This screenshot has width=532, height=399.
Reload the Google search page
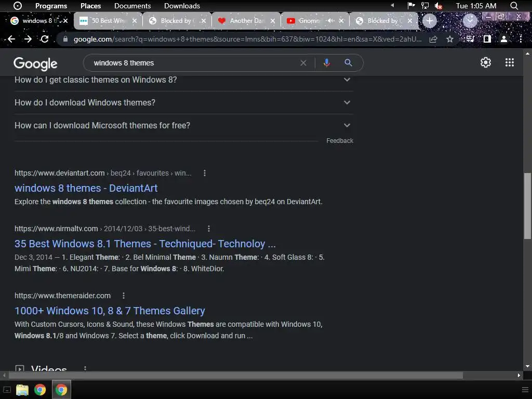point(45,39)
